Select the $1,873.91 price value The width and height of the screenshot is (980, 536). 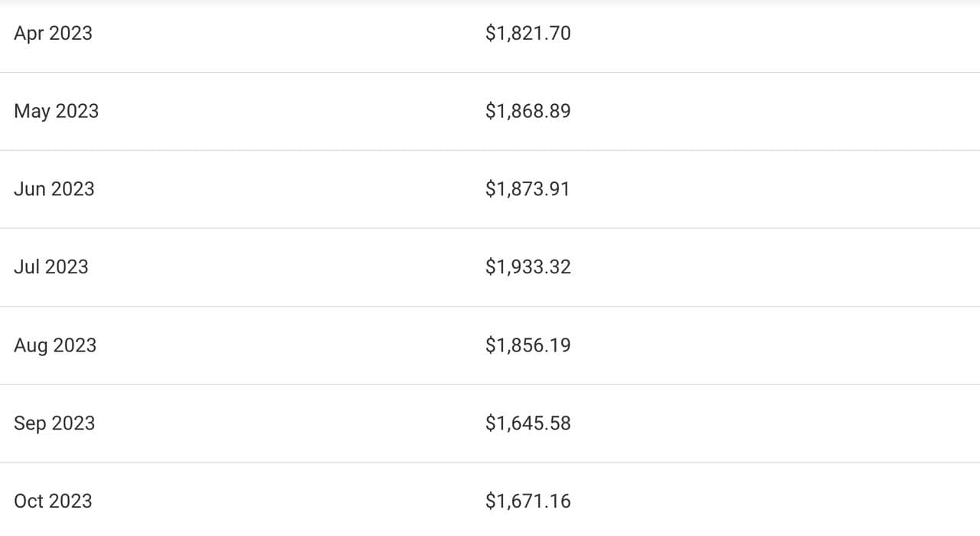(x=528, y=189)
